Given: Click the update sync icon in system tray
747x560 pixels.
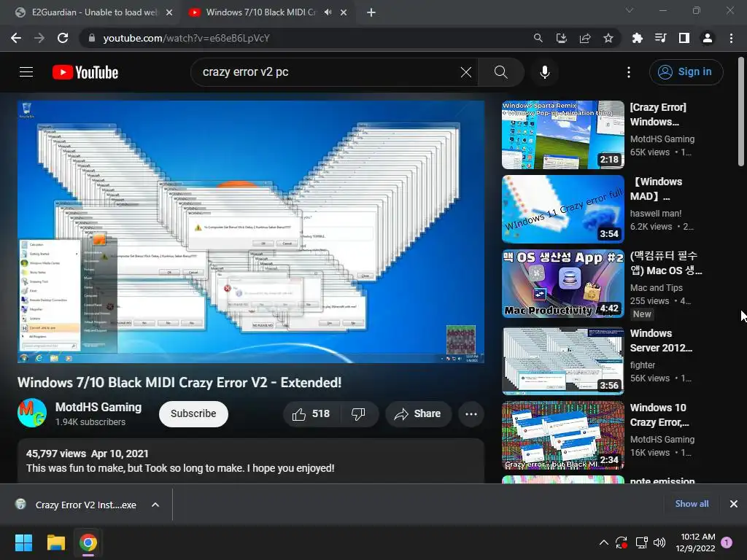Looking at the screenshot, I should (622, 542).
